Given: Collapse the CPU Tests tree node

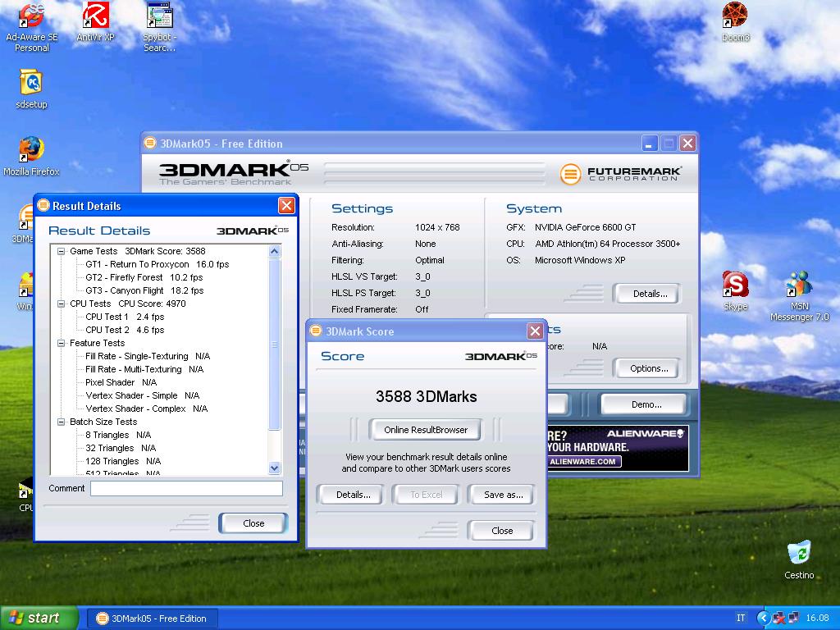Looking at the screenshot, I should point(61,304).
